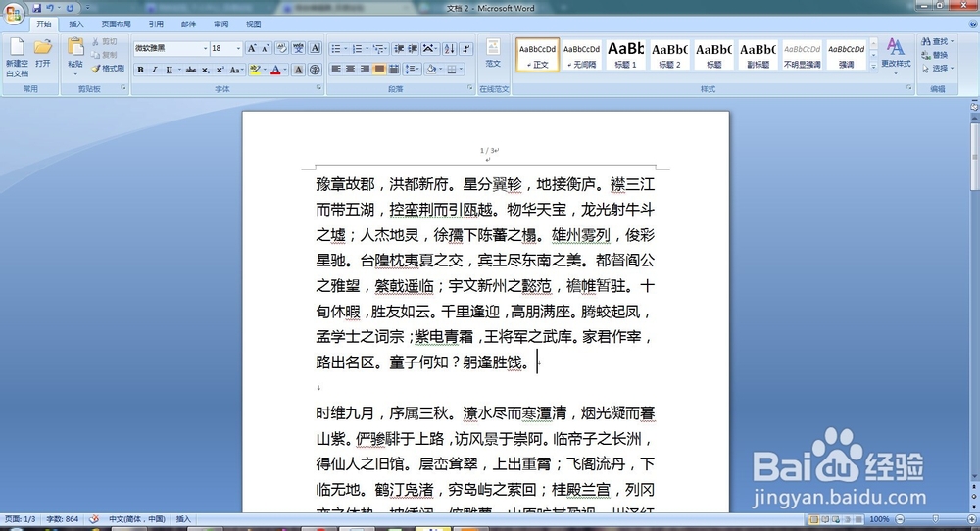Image resolution: width=980 pixels, height=531 pixels.
Task: Open the Paragraph dialog launcher
Action: click(470, 89)
